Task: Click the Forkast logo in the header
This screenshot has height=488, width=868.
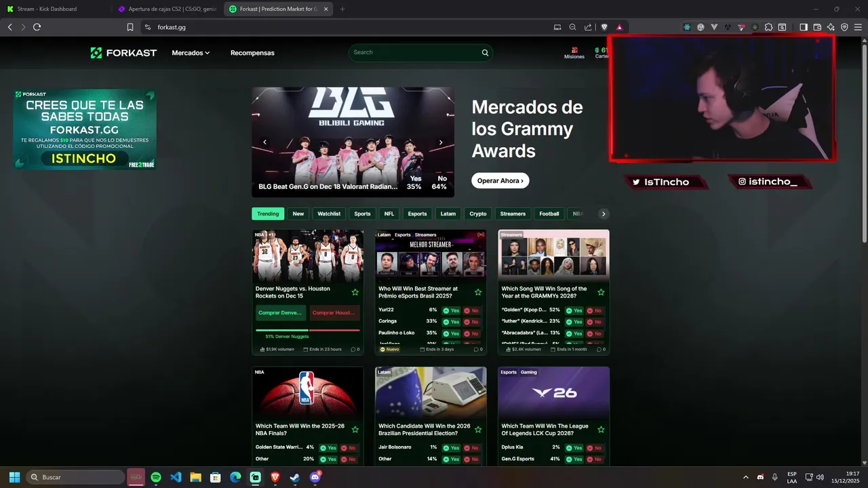Action: [x=123, y=53]
